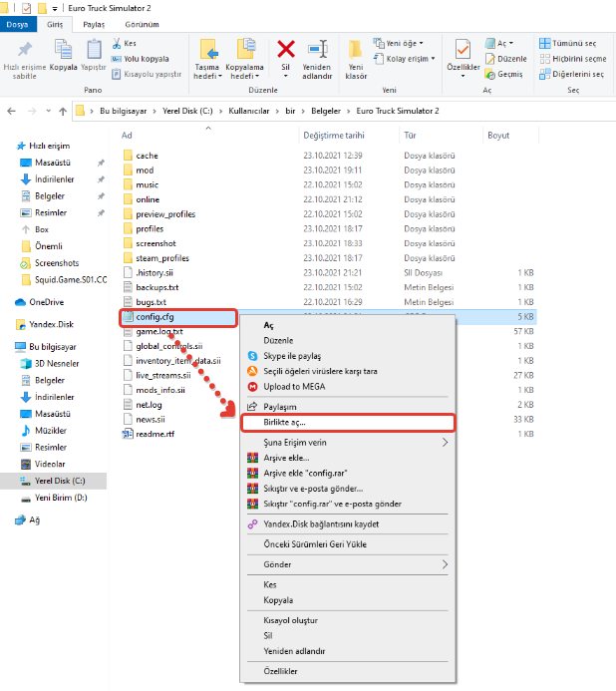Click the Özellikler checkmark icon

[x=463, y=49]
